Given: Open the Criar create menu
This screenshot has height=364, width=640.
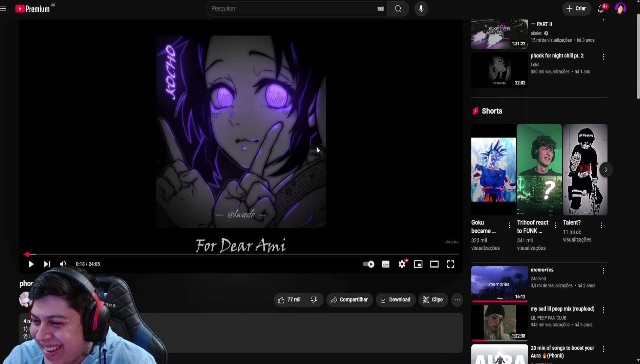Looking at the screenshot, I should point(576,8).
